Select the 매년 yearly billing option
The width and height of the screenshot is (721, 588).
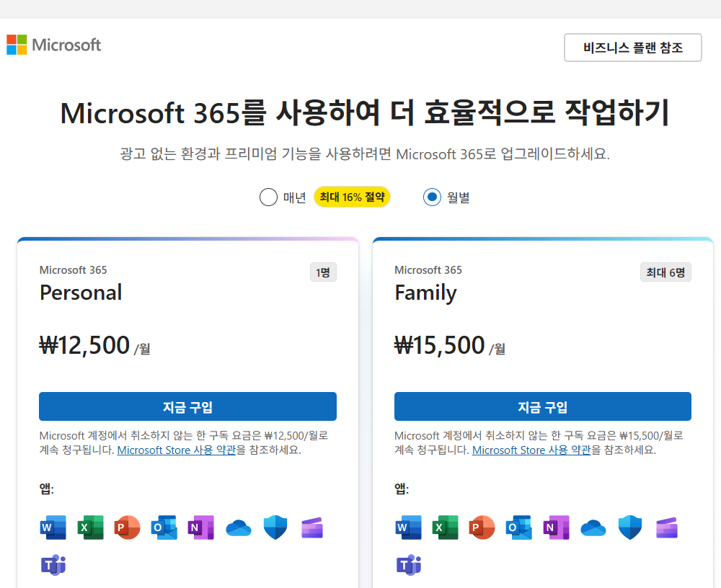(x=268, y=197)
